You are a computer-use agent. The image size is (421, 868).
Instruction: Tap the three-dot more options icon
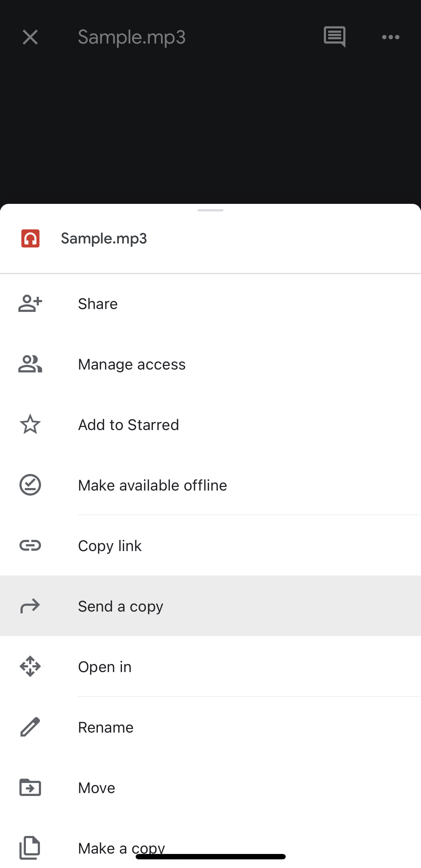coord(390,37)
